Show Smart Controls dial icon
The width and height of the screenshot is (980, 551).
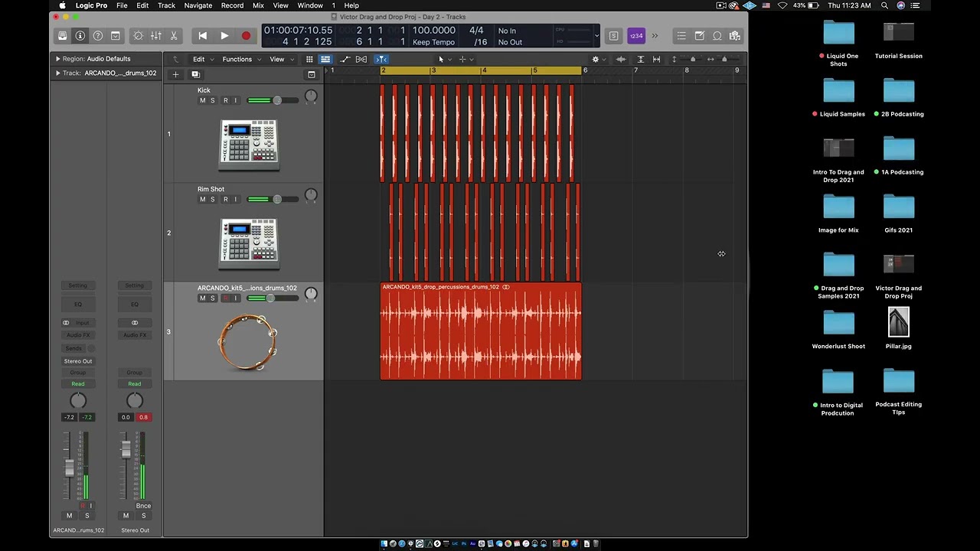click(x=139, y=36)
